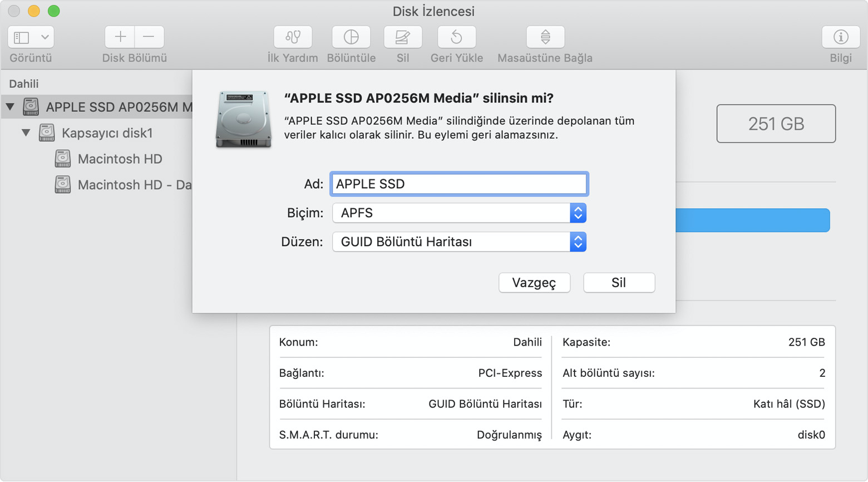Click the Bölüntüle partition icon
This screenshot has height=482, width=868.
[351, 37]
